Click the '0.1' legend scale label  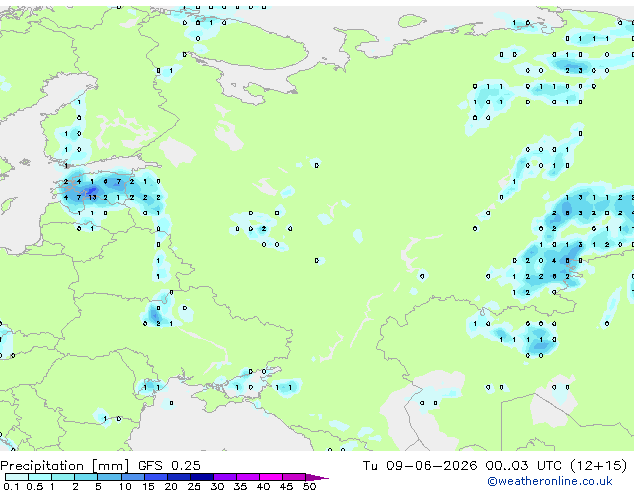point(11,486)
